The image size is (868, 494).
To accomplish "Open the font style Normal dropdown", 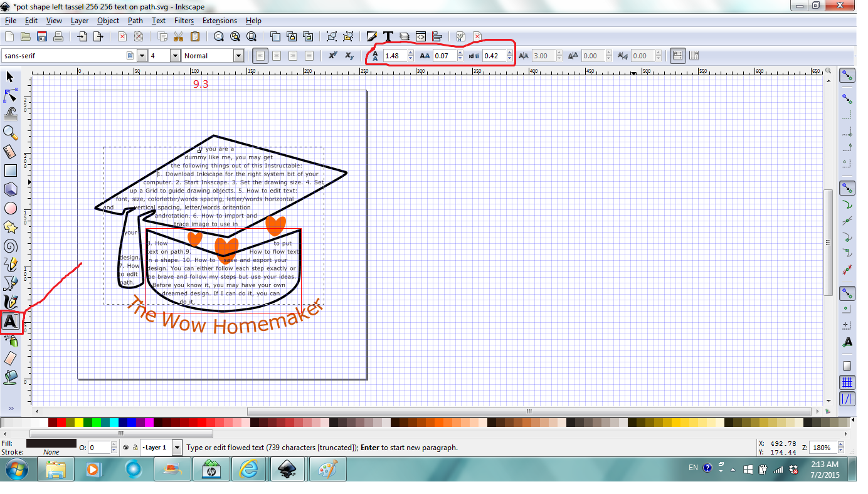I will coord(238,56).
